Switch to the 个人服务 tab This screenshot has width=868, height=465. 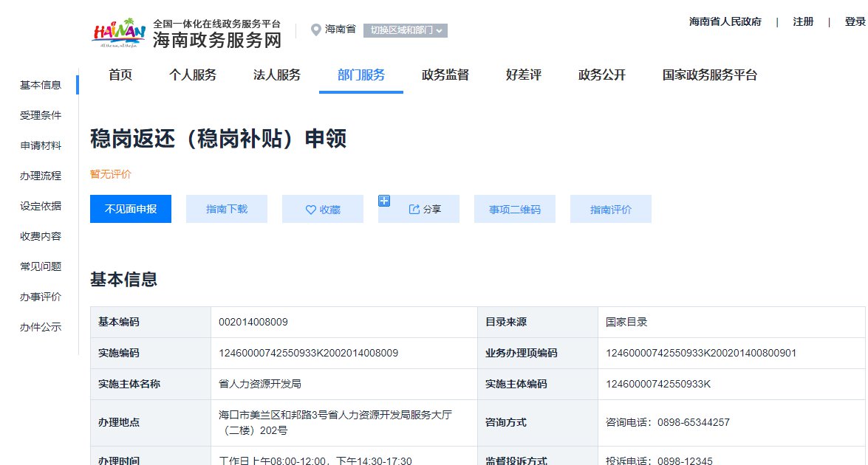click(193, 75)
